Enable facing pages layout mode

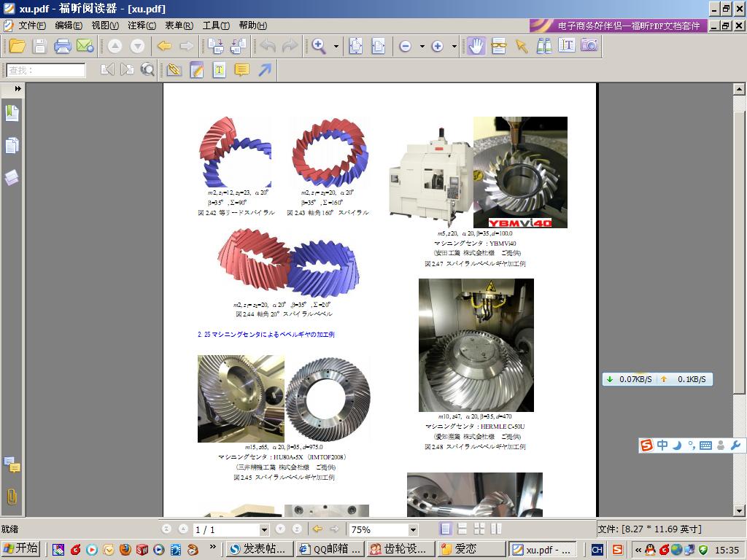pyautogui.click(x=479, y=529)
